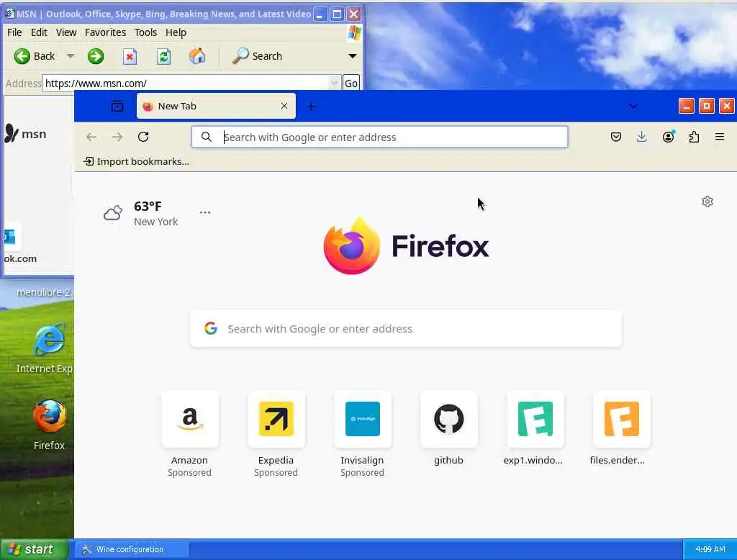737x560 pixels.
Task: Click the Go button next to address bar
Action: tap(351, 83)
